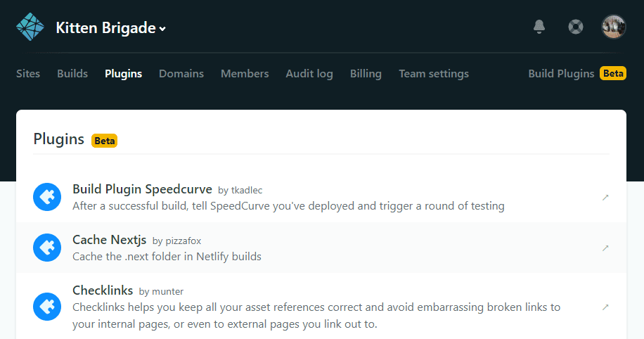The image size is (644, 339).
Task: Click the Cache Nextjs plugin icon
Action: click(x=47, y=248)
